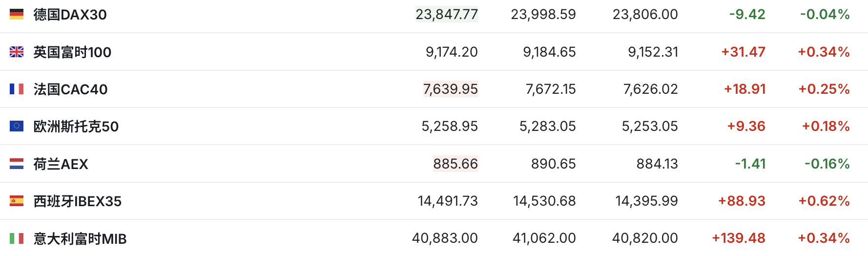Select the AEX last price 885.66
The height and width of the screenshot is (256, 868).
(x=455, y=164)
